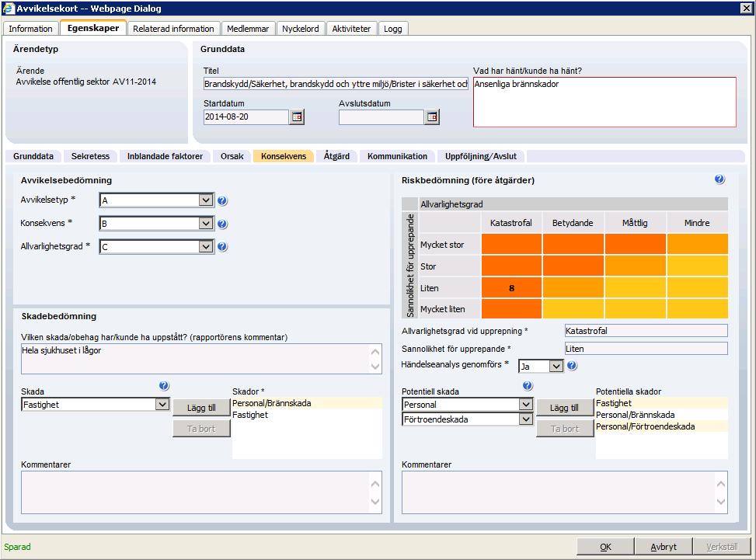This screenshot has width=756, height=560.
Task: Select Fastighet in Skador list
Action: point(307,415)
